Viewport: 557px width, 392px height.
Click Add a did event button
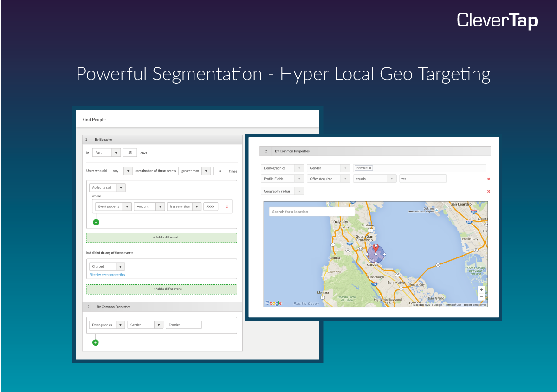(x=162, y=238)
